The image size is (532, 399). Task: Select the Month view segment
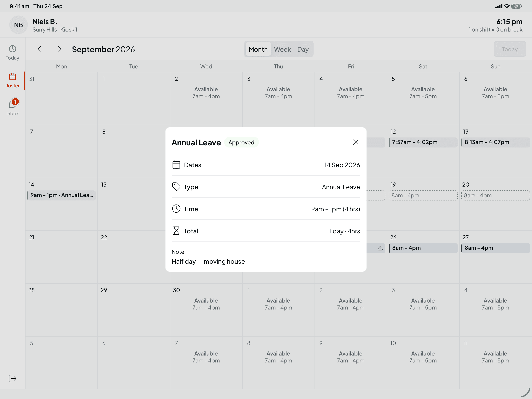tap(258, 49)
